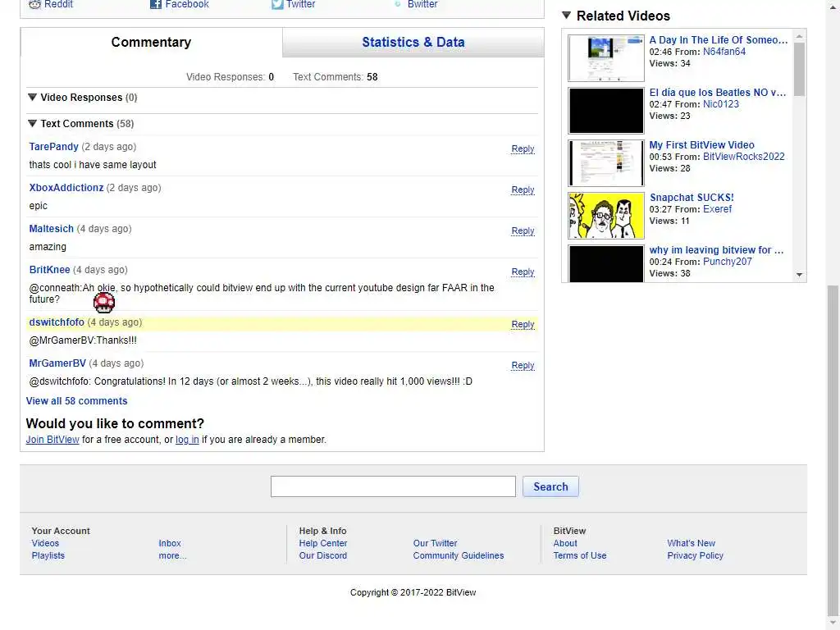Open BritKnee's profile
The image size is (840, 630).
pyautogui.click(x=49, y=270)
